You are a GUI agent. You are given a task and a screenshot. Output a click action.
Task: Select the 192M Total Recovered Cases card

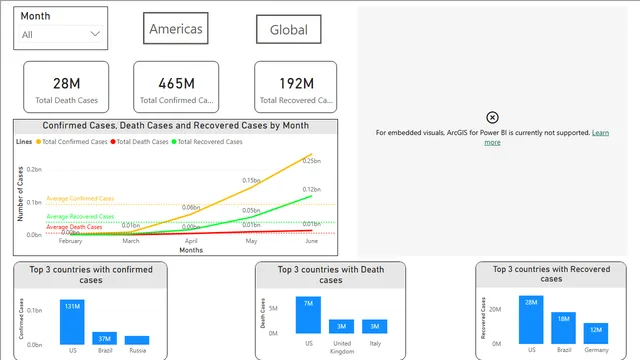[x=296, y=87]
